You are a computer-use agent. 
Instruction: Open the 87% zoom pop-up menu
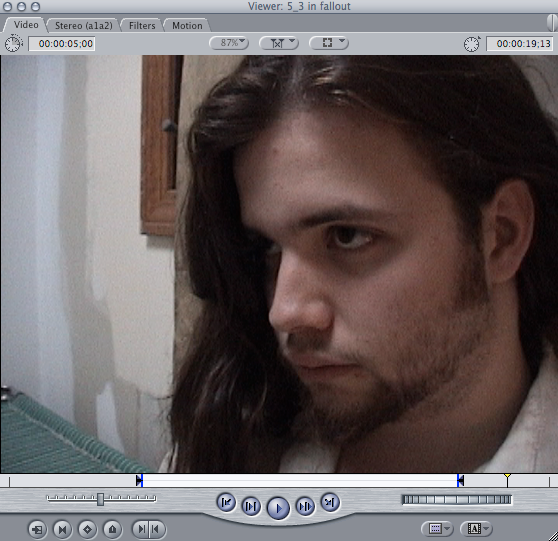click(229, 43)
